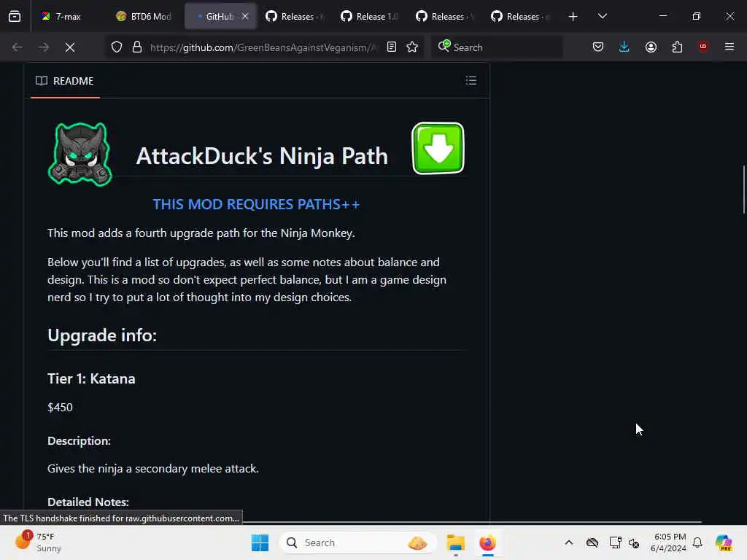Save page to Pocket
Viewport: 747px width, 560px height.
click(x=598, y=47)
